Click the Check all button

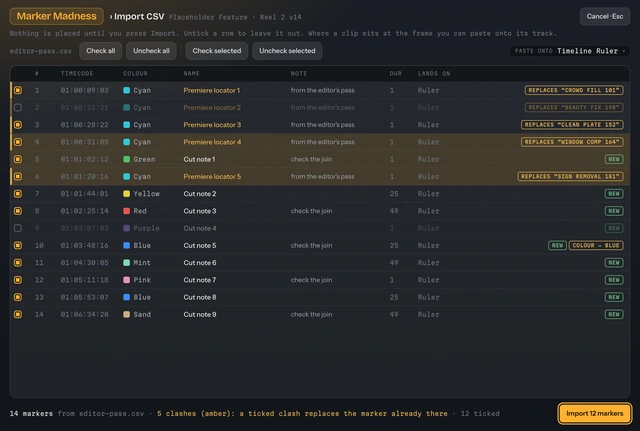(x=100, y=51)
